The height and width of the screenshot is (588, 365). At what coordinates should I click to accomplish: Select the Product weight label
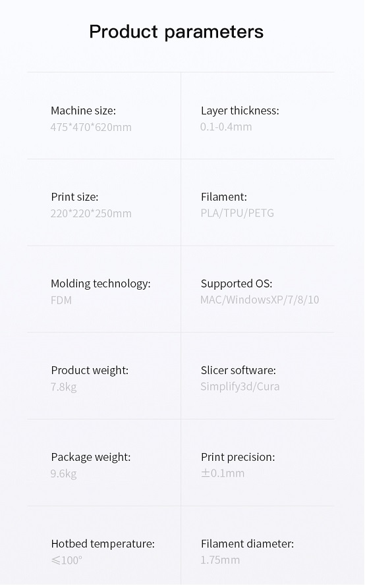pos(90,370)
